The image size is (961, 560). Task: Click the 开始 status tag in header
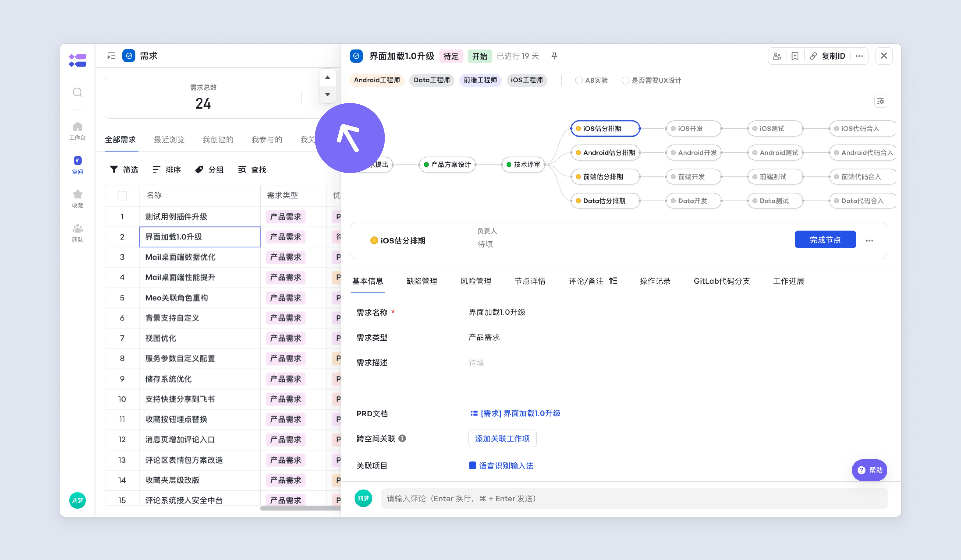click(480, 56)
